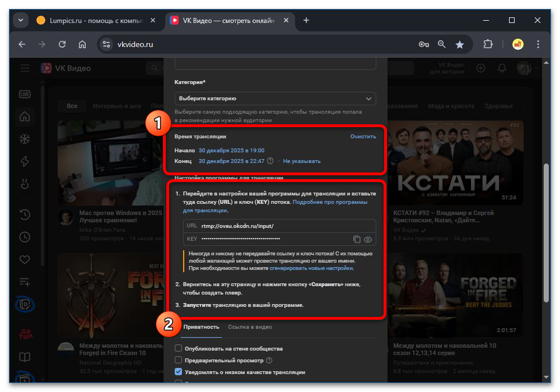Switch to Ссылка в видео tab
560x392 pixels.
point(250,327)
